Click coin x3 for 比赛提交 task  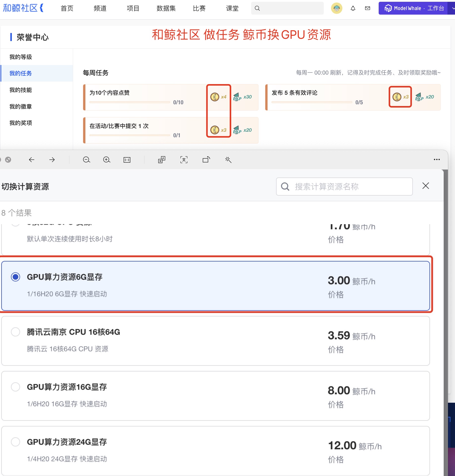(218, 130)
